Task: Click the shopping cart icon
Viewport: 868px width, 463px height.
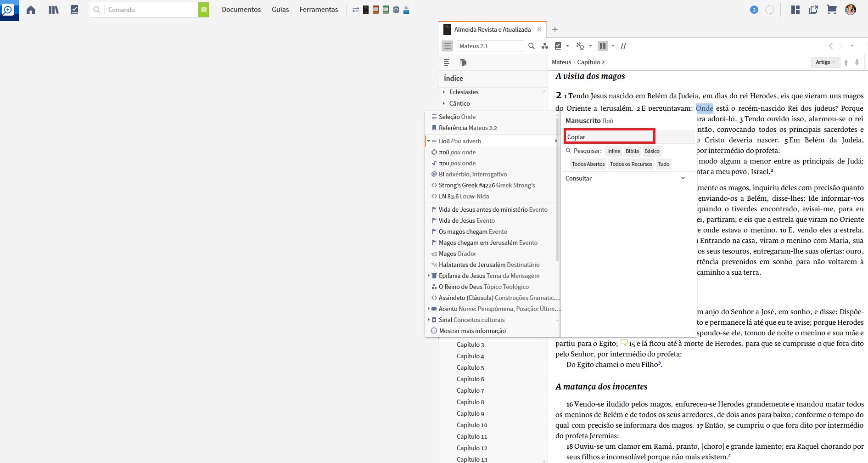Action: [831, 10]
